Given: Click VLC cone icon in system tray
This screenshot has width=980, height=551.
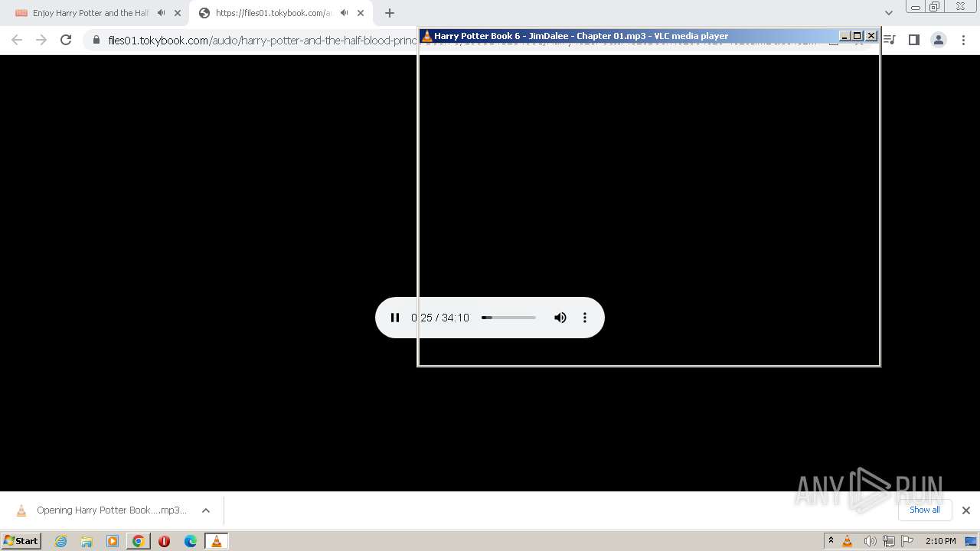Looking at the screenshot, I should point(848,541).
